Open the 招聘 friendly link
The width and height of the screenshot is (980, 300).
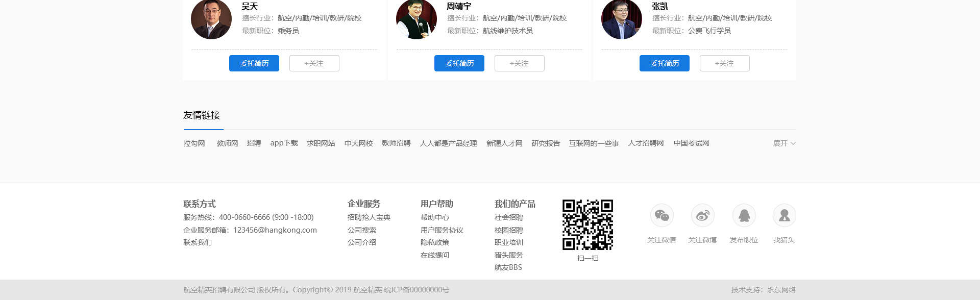[254, 143]
